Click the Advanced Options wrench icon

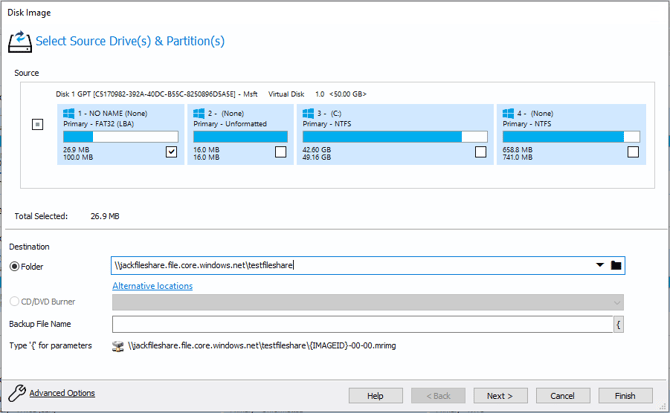pyautogui.click(x=16, y=394)
